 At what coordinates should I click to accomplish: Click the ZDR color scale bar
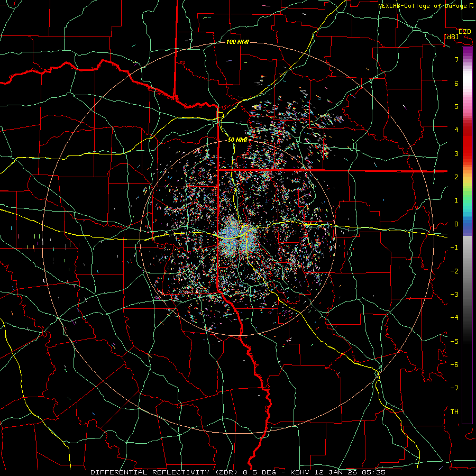pos(467,235)
